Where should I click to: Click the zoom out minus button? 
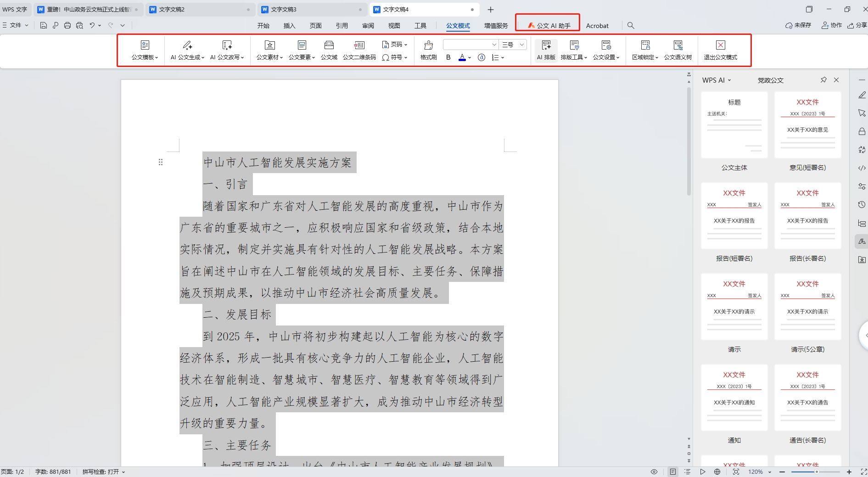[x=782, y=471]
